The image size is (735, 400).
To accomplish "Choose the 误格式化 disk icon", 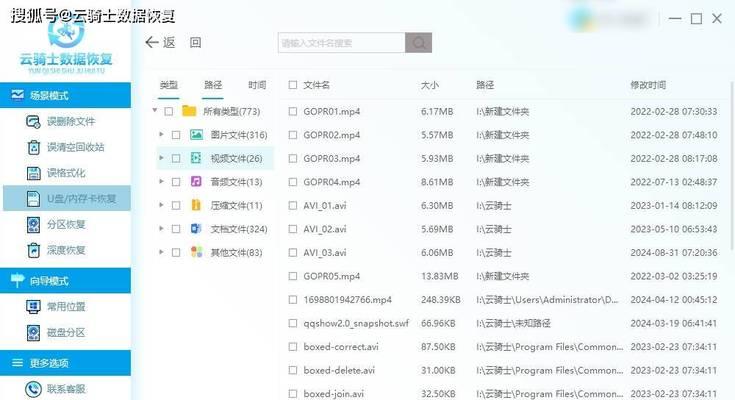I will [x=33, y=173].
